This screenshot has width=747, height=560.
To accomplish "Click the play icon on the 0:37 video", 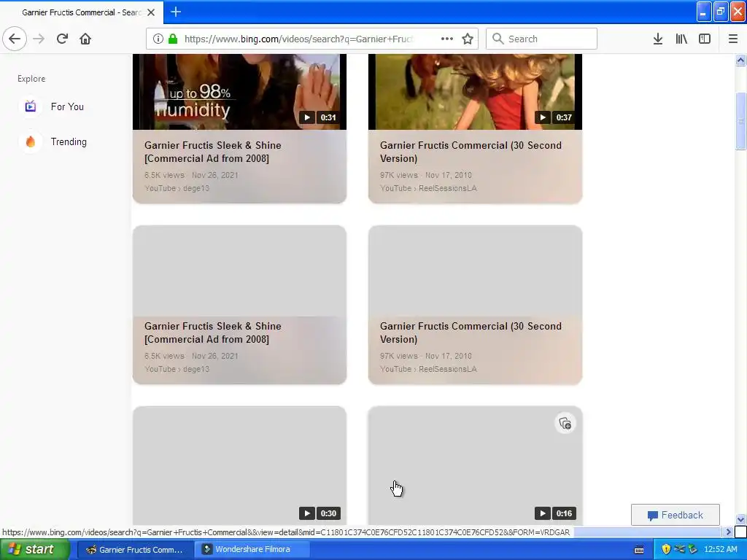I will point(542,117).
